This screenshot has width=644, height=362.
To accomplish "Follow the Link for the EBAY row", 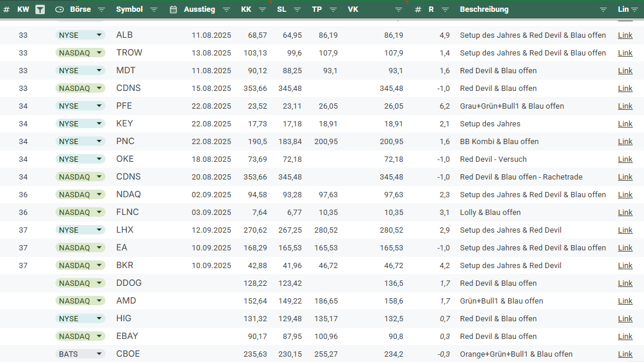I will [x=625, y=337].
